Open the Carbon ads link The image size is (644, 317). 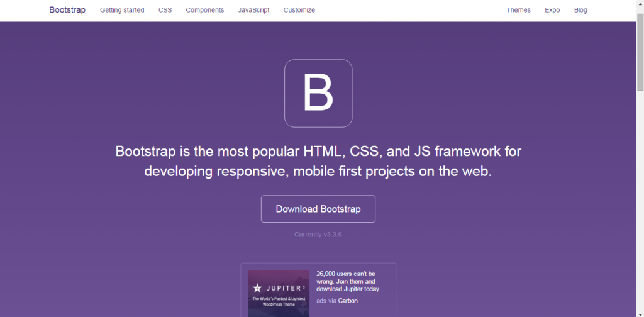(x=348, y=301)
